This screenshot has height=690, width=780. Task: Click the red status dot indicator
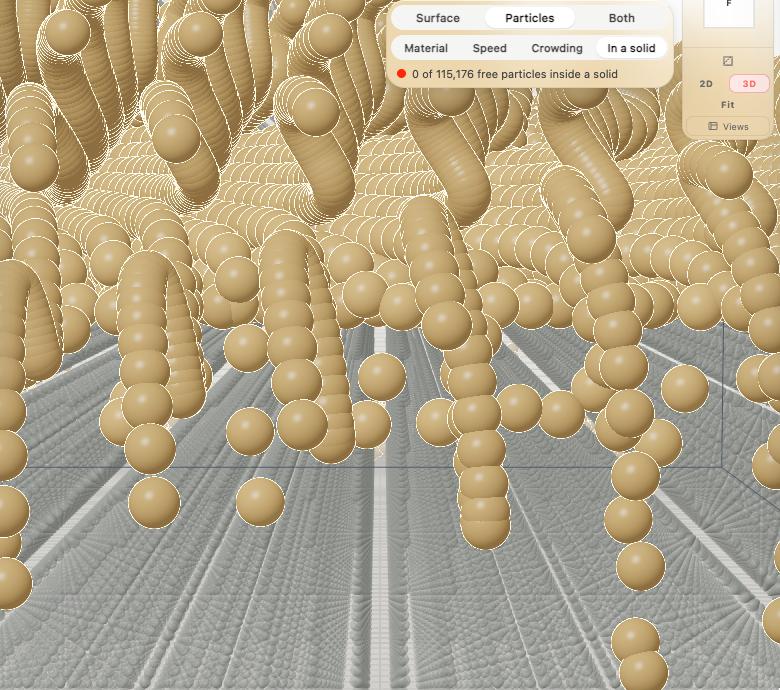(x=401, y=74)
